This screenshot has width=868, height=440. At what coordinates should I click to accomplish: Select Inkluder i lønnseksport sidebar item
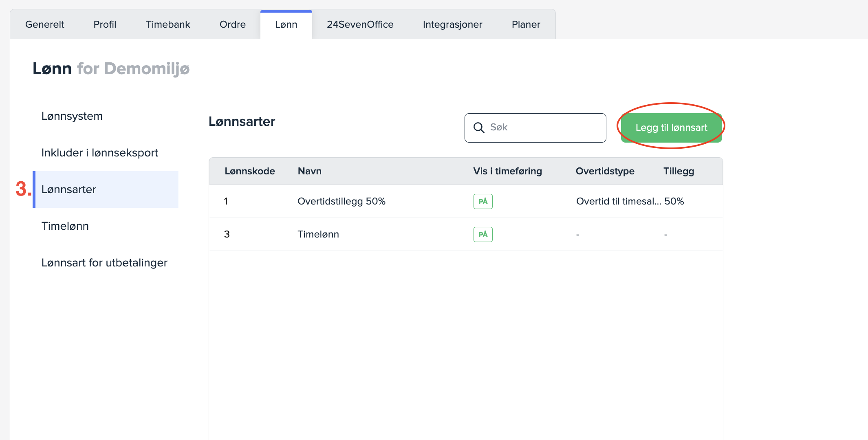pos(100,153)
